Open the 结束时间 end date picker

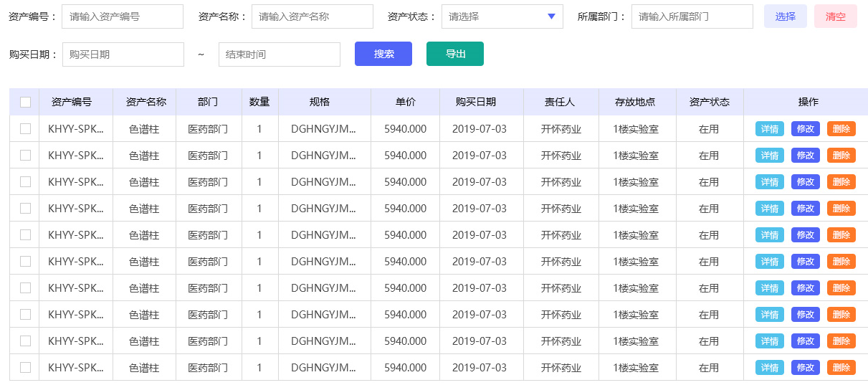[x=280, y=54]
